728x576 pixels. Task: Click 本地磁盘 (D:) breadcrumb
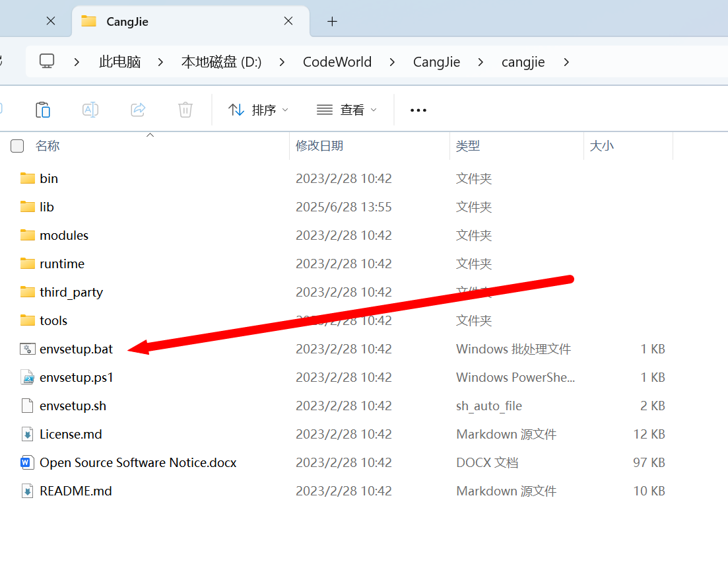[221, 62]
